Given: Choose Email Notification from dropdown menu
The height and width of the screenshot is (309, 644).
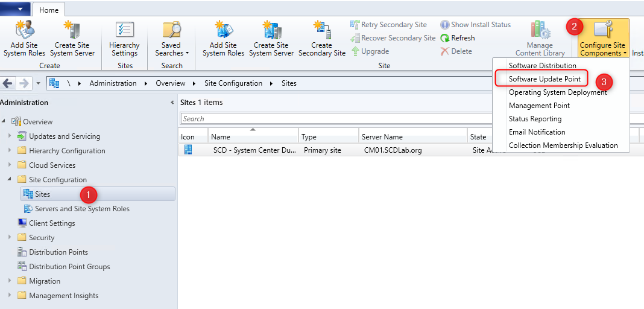Looking at the screenshot, I should pyautogui.click(x=537, y=132).
